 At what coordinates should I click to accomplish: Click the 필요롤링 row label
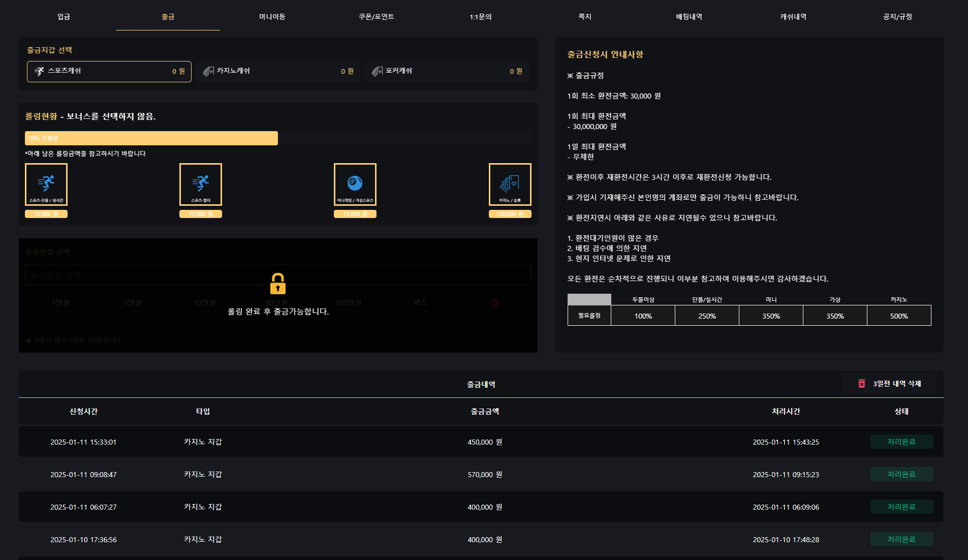coord(589,316)
